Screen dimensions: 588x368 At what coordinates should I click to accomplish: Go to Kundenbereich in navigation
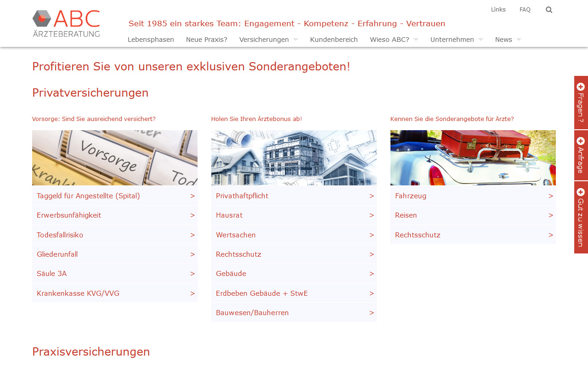pos(334,40)
